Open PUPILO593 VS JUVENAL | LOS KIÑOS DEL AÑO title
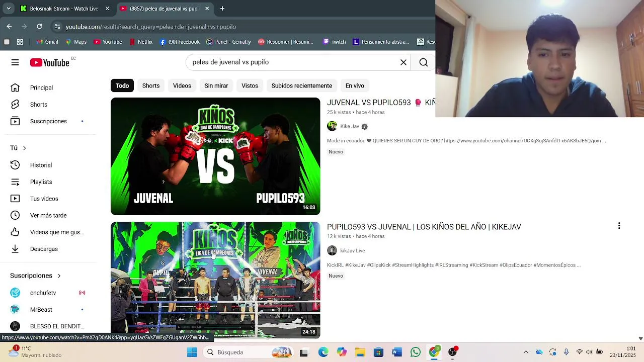This screenshot has height=362, width=644. tap(424, 227)
